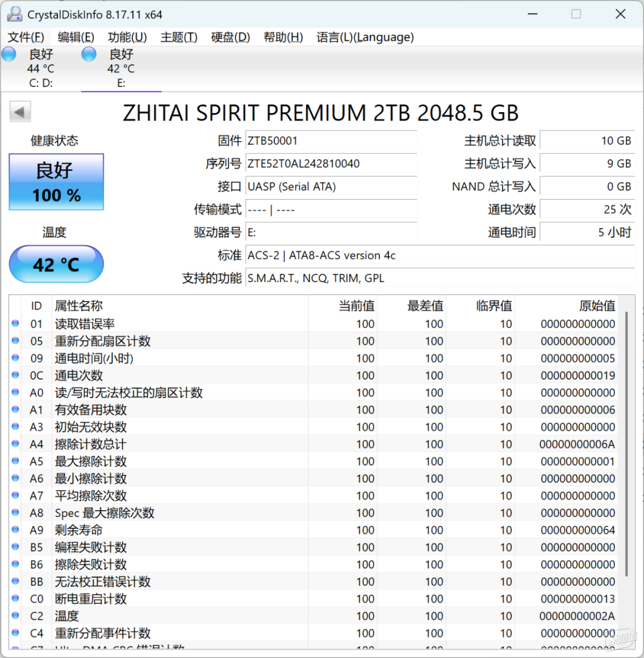Select the Spec 最大擦除次数 attribute name
Image resolution: width=644 pixels, height=658 pixels.
(x=104, y=513)
